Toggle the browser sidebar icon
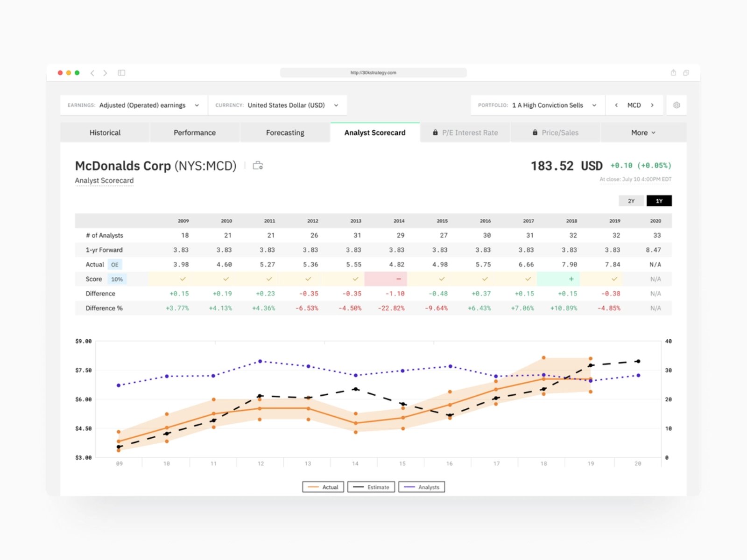 pyautogui.click(x=121, y=73)
